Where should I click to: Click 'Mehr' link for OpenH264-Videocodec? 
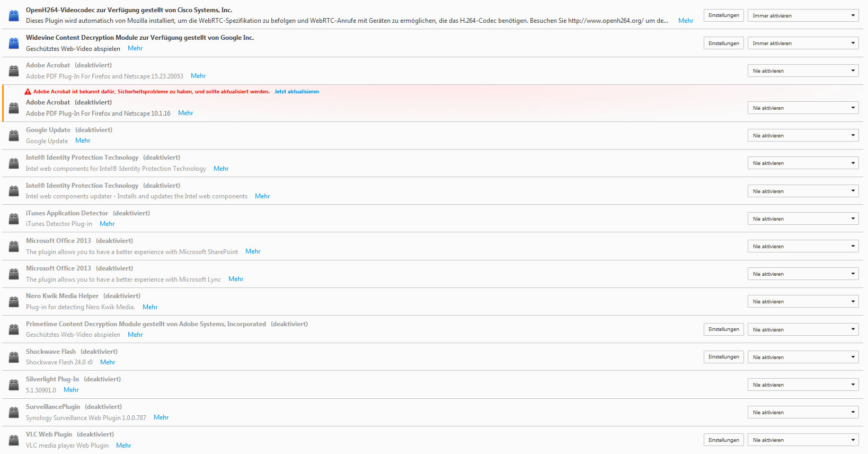[686, 21]
